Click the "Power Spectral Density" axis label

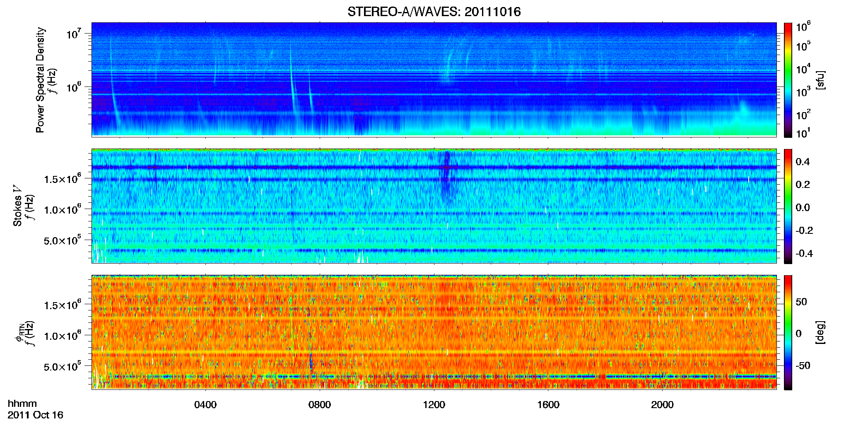click(40, 80)
